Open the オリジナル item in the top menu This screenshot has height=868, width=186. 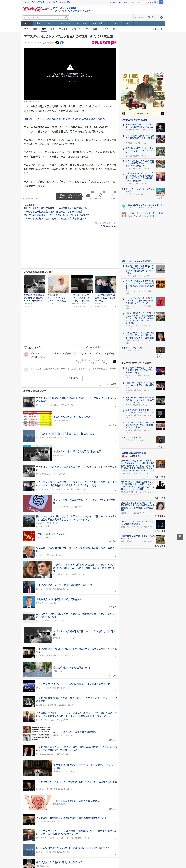(81, 23)
